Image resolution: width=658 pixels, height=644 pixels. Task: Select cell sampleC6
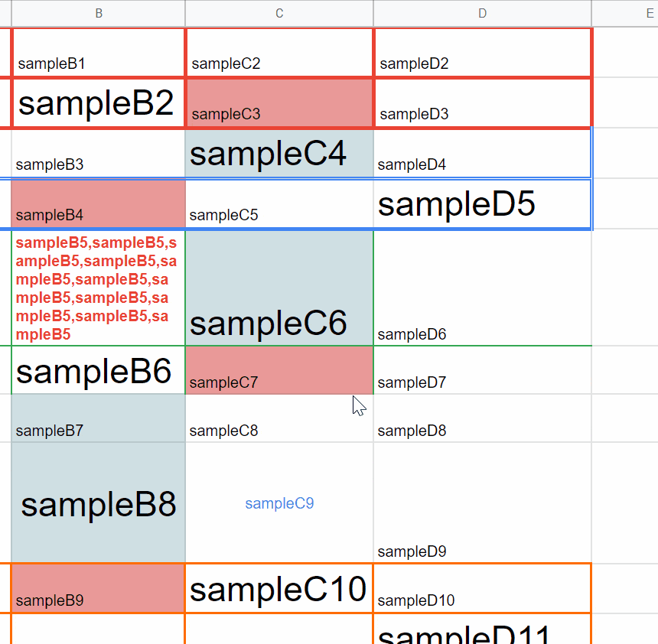279,288
